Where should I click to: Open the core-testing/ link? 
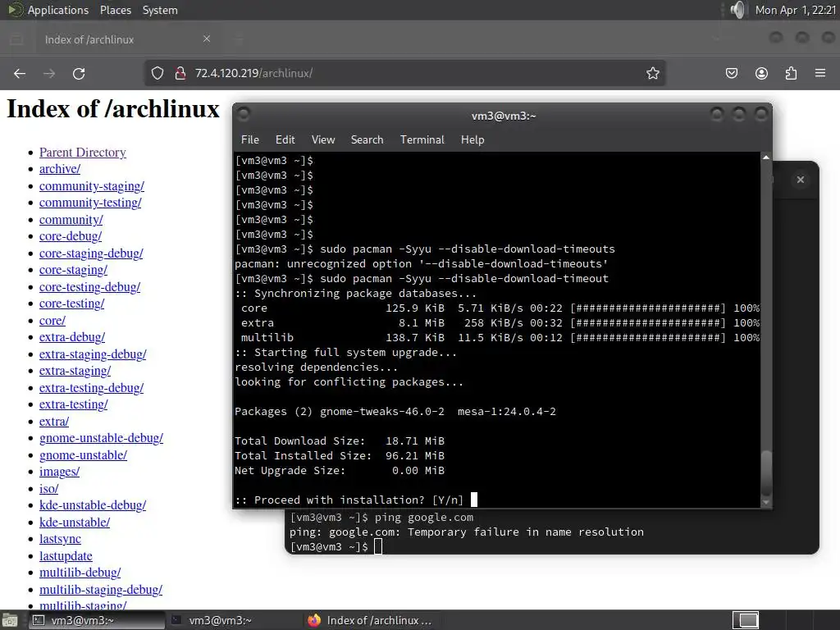(x=72, y=304)
